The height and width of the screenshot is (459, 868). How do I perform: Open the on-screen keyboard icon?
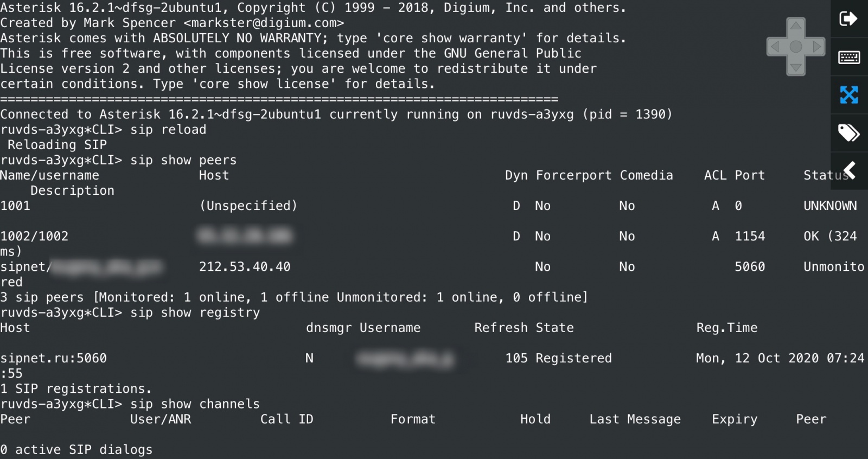coord(848,57)
